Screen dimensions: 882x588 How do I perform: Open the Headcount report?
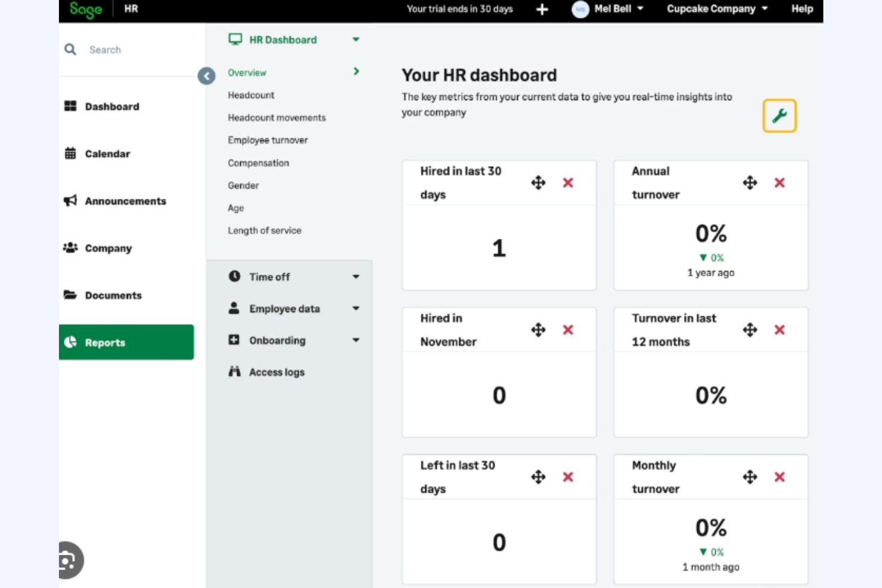(251, 95)
